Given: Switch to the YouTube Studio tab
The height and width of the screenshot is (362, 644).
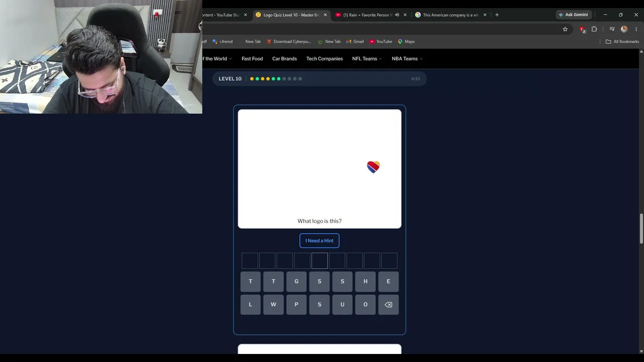Looking at the screenshot, I should 221,15.
